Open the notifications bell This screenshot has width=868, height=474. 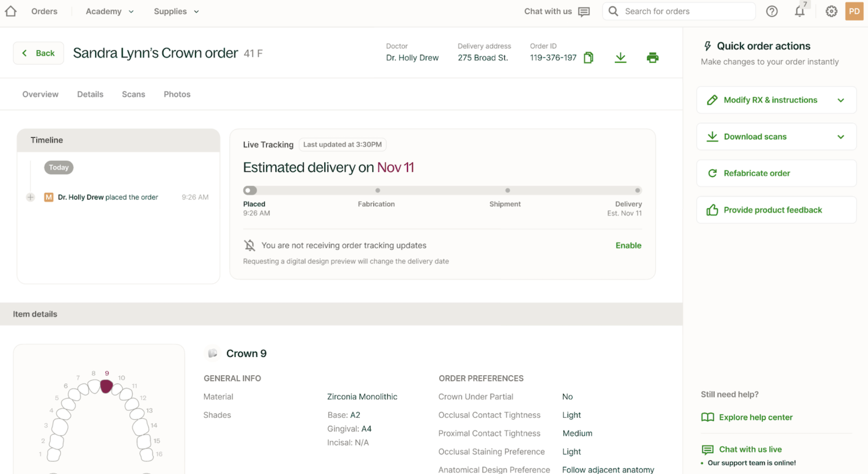tap(800, 11)
